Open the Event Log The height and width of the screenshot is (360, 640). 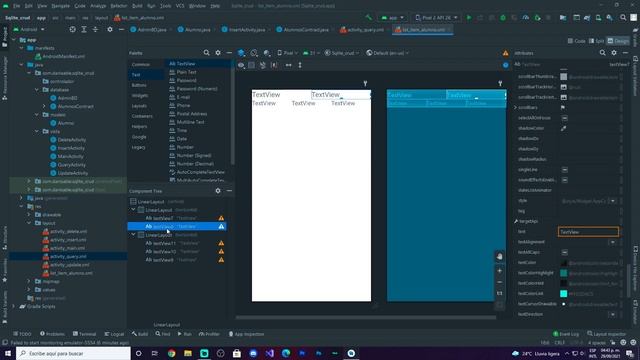coord(566,334)
